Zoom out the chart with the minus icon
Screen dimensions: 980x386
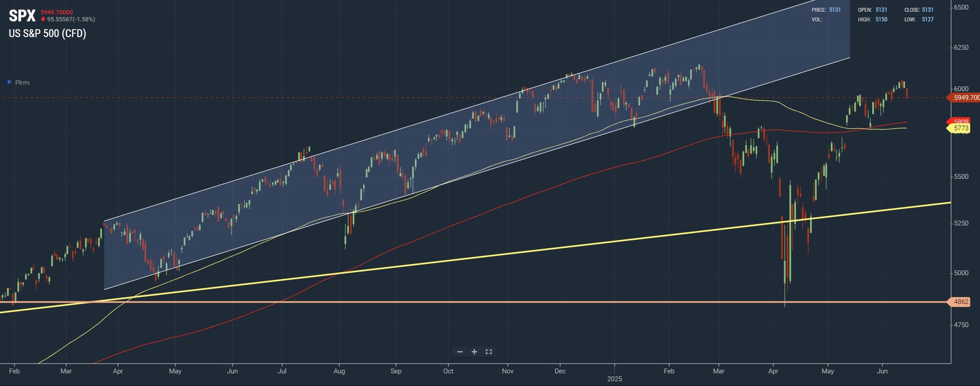(460, 352)
